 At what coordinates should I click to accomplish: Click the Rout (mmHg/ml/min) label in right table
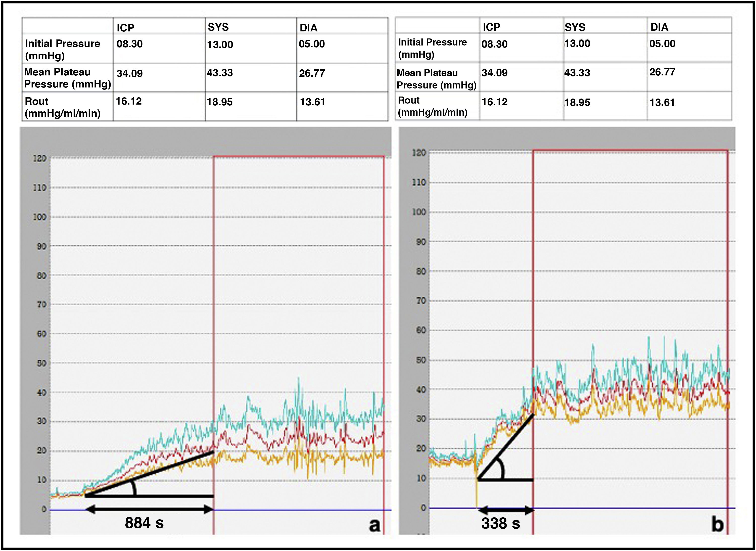[x=432, y=106]
